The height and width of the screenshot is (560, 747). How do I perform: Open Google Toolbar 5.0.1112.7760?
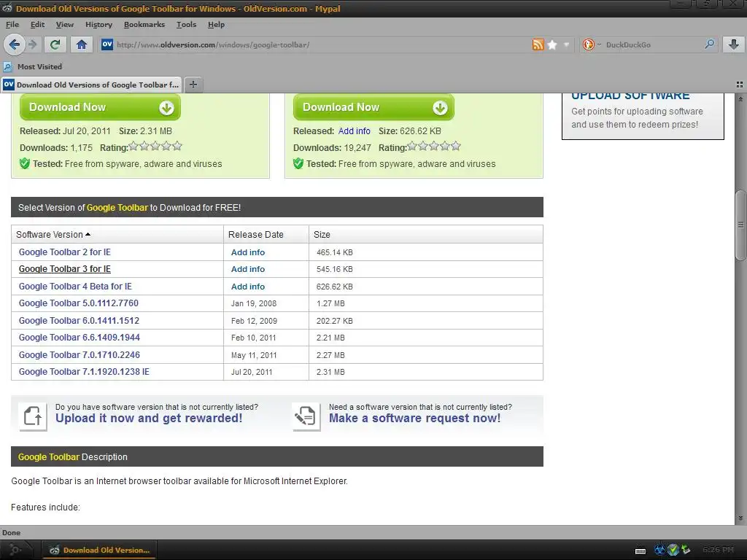(x=79, y=303)
